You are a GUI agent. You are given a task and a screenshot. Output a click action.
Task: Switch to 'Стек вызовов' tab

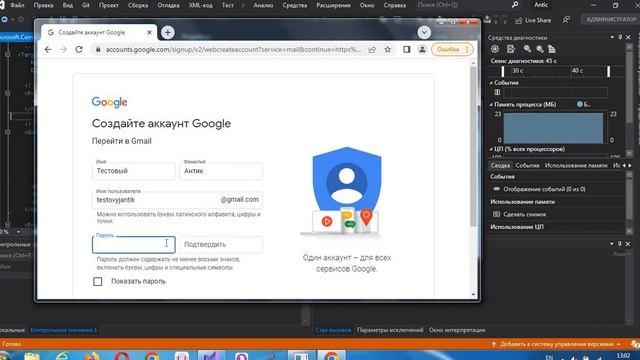(x=333, y=330)
